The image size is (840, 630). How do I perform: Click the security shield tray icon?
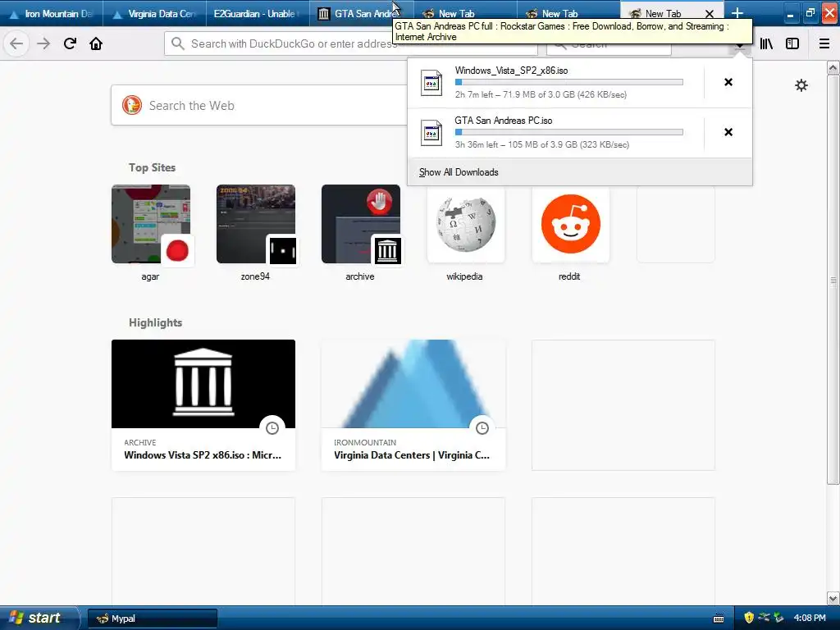749,618
